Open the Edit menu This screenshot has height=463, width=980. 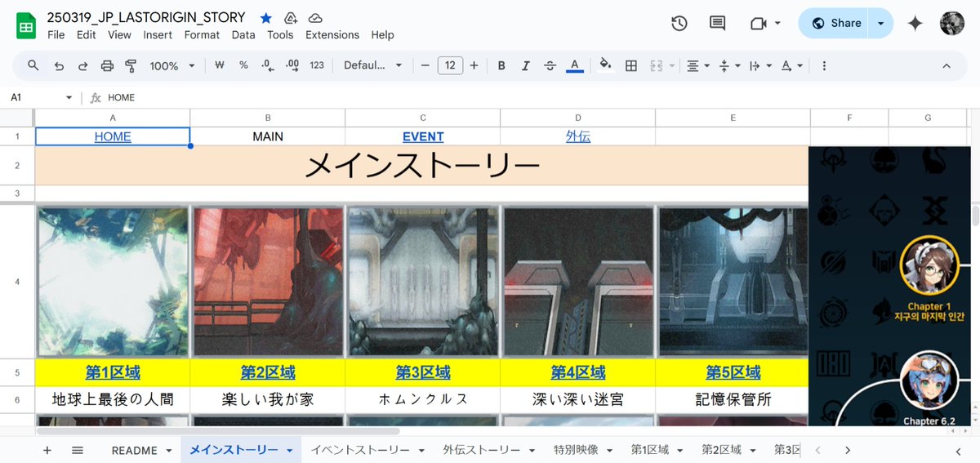(x=87, y=35)
